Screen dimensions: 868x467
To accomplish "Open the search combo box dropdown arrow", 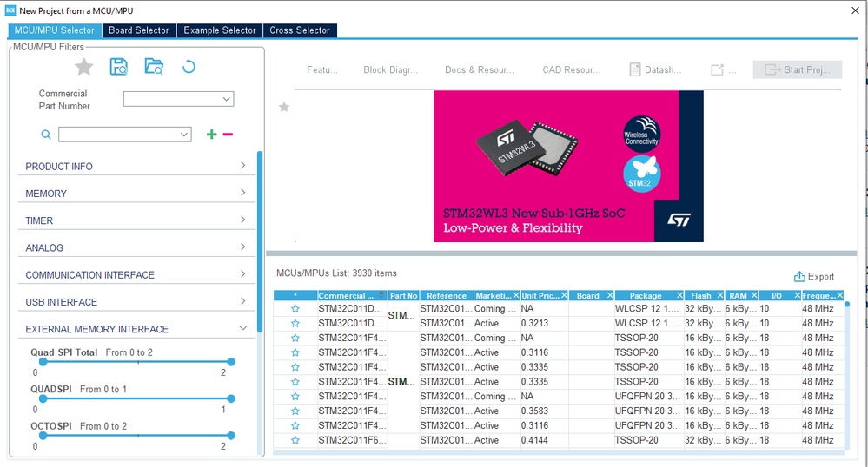I will (x=184, y=135).
